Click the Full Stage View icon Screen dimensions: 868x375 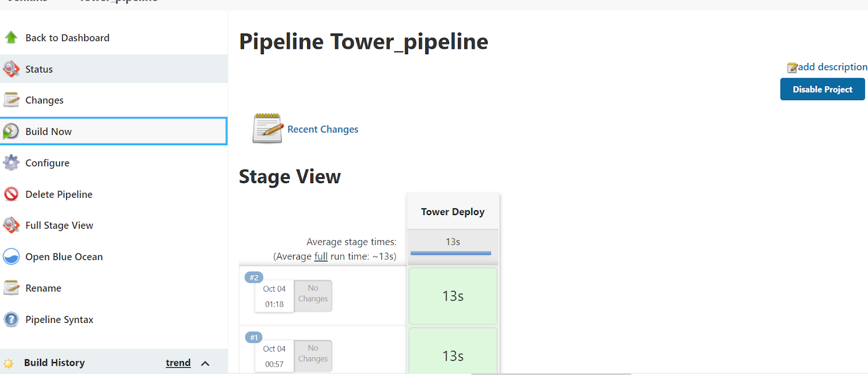(x=11, y=225)
